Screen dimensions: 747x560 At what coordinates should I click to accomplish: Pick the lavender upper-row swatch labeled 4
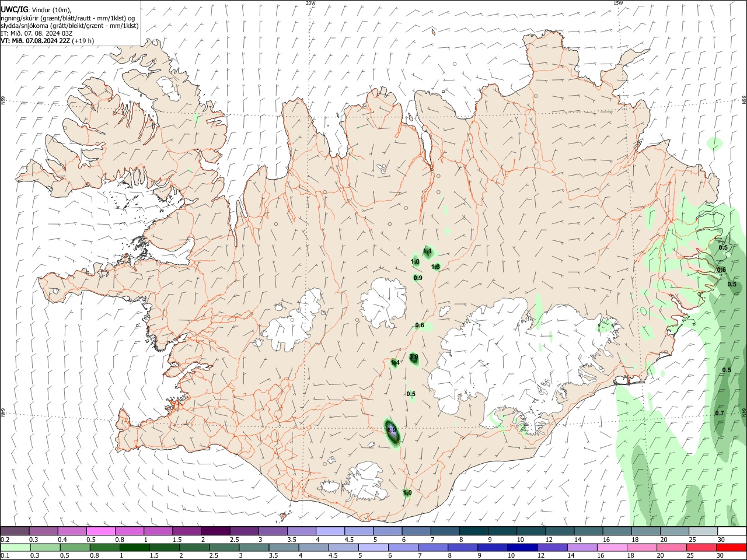(330, 531)
